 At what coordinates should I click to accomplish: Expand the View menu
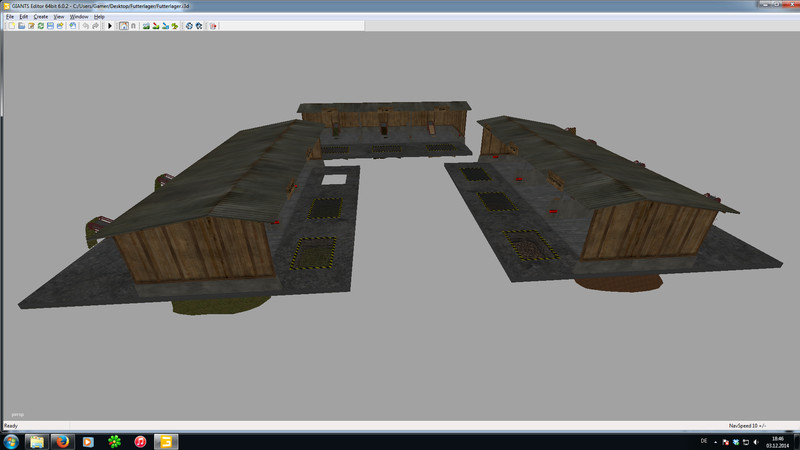59,17
